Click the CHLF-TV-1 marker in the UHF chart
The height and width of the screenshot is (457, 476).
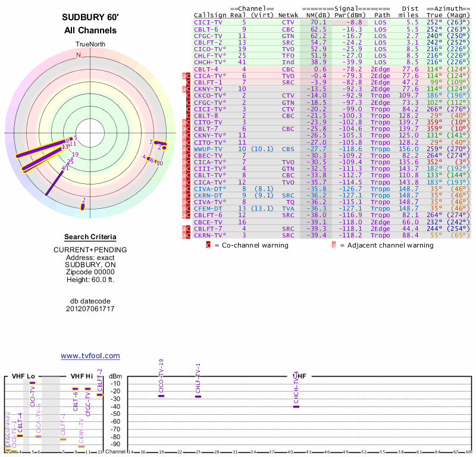tap(198, 396)
